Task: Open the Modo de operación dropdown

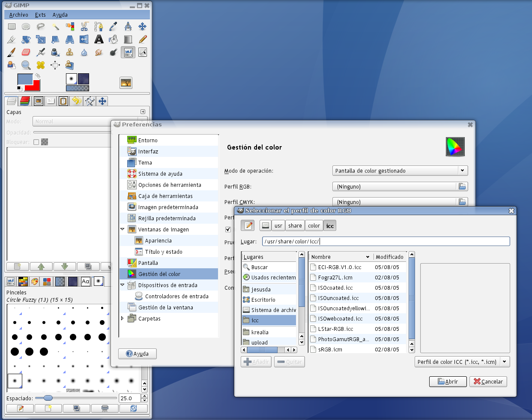Action: pos(400,171)
